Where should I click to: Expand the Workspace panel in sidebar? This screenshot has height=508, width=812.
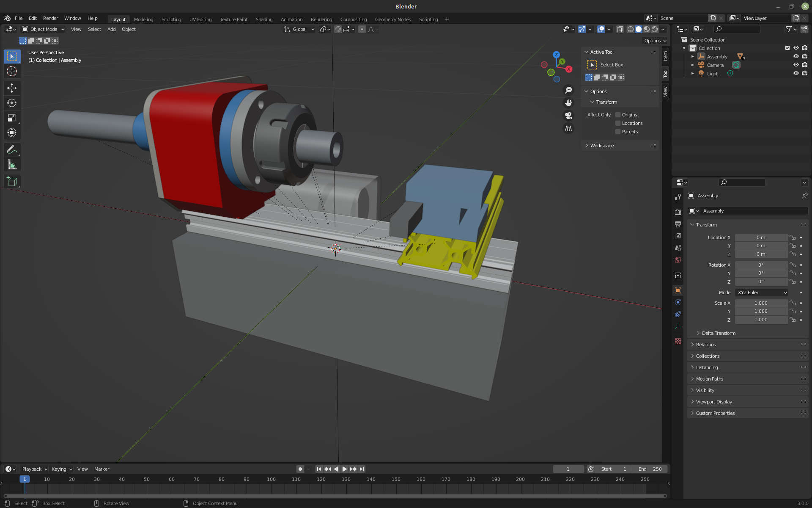point(601,146)
